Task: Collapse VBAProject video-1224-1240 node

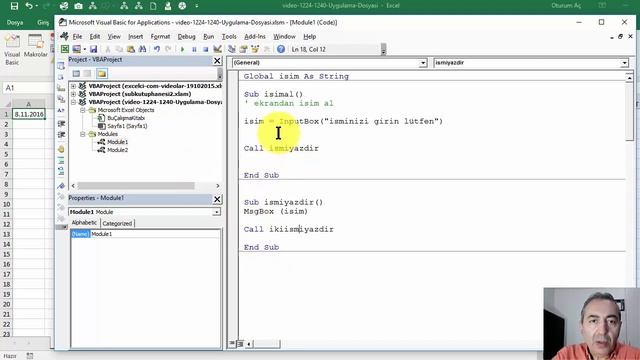Action: (x=73, y=102)
